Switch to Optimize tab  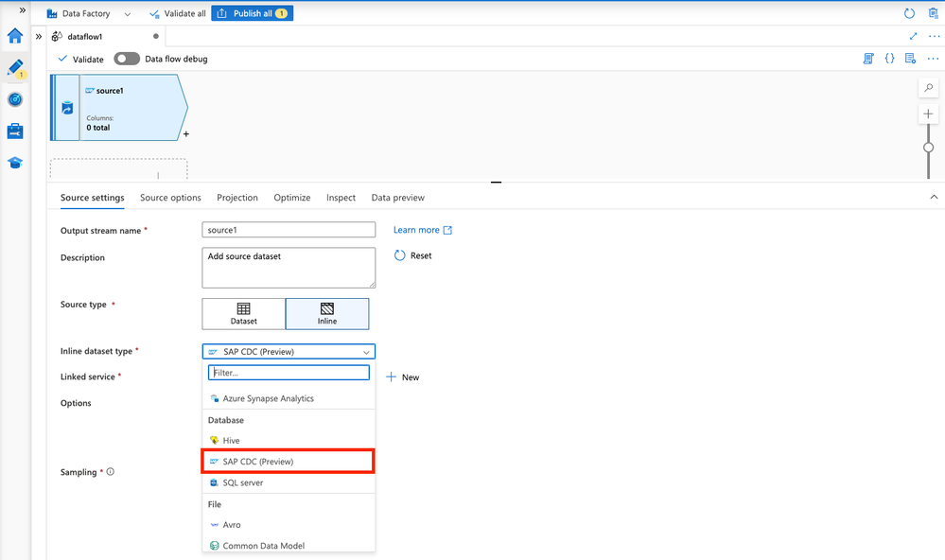(x=292, y=198)
